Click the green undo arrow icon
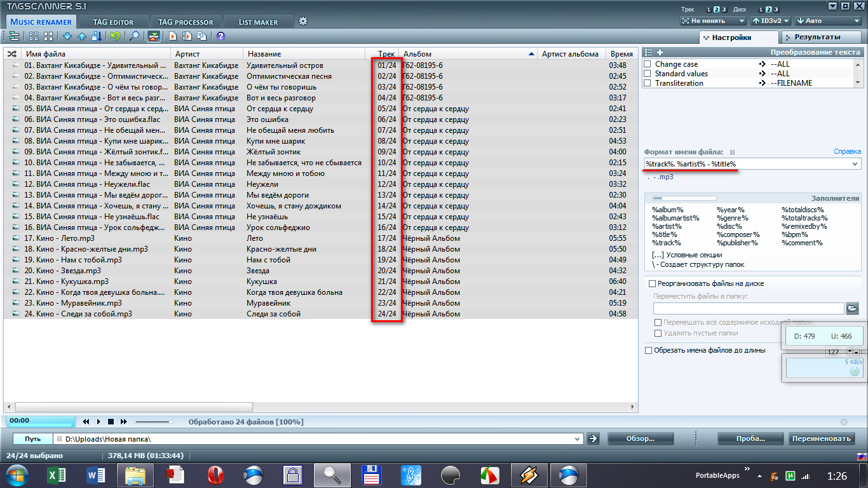 [x=115, y=36]
